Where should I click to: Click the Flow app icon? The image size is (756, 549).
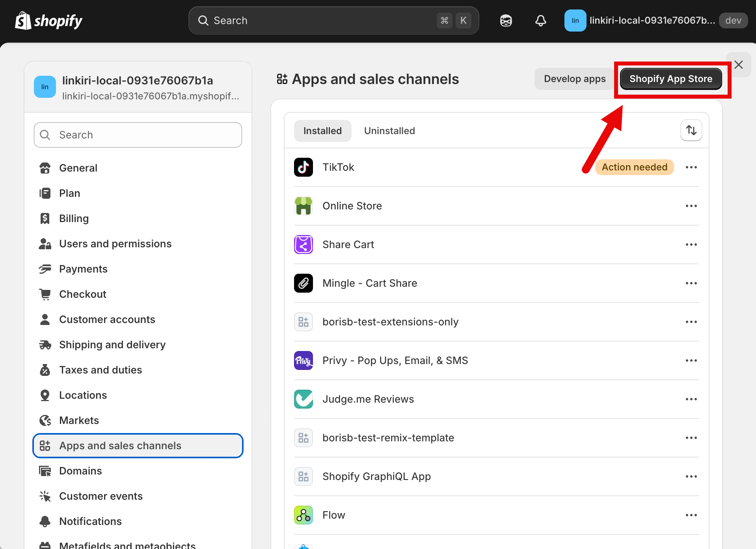(303, 515)
